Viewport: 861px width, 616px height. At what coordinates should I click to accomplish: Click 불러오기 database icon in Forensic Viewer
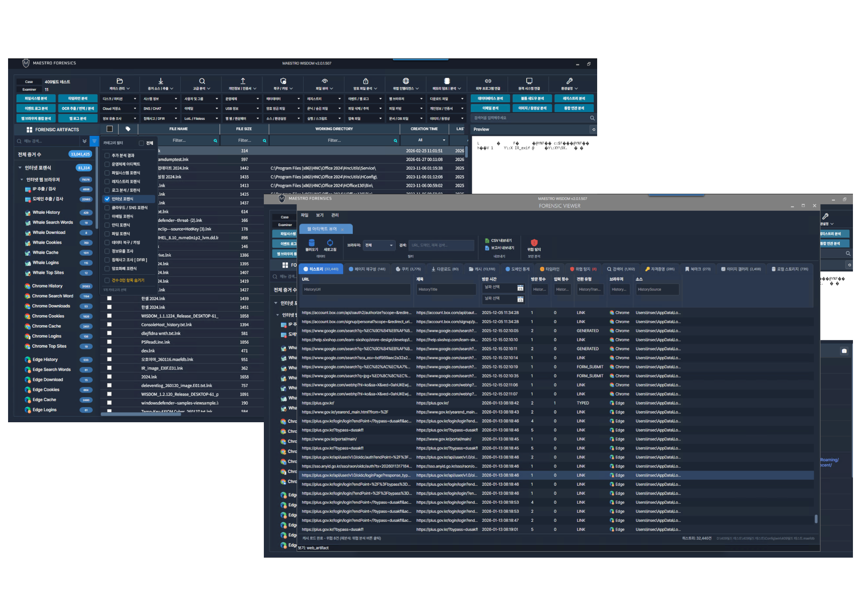pyautogui.click(x=312, y=243)
